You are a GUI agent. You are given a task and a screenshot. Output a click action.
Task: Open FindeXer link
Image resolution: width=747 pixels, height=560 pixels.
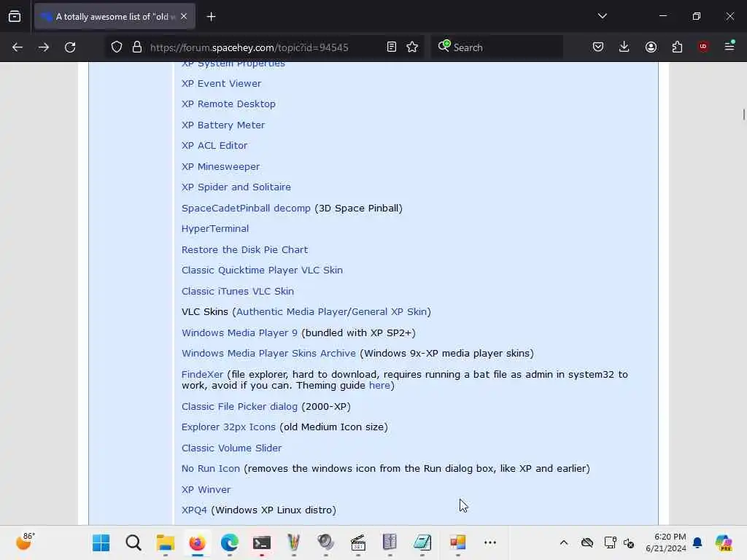[x=202, y=374]
